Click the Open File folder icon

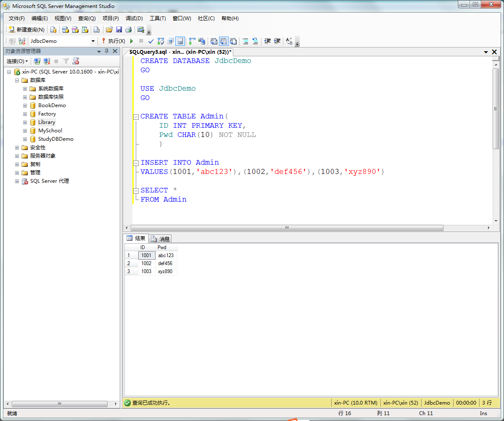[x=109, y=30]
